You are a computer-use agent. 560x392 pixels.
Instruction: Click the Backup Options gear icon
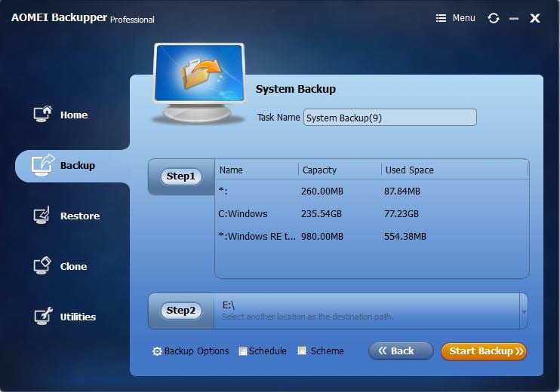tap(157, 351)
